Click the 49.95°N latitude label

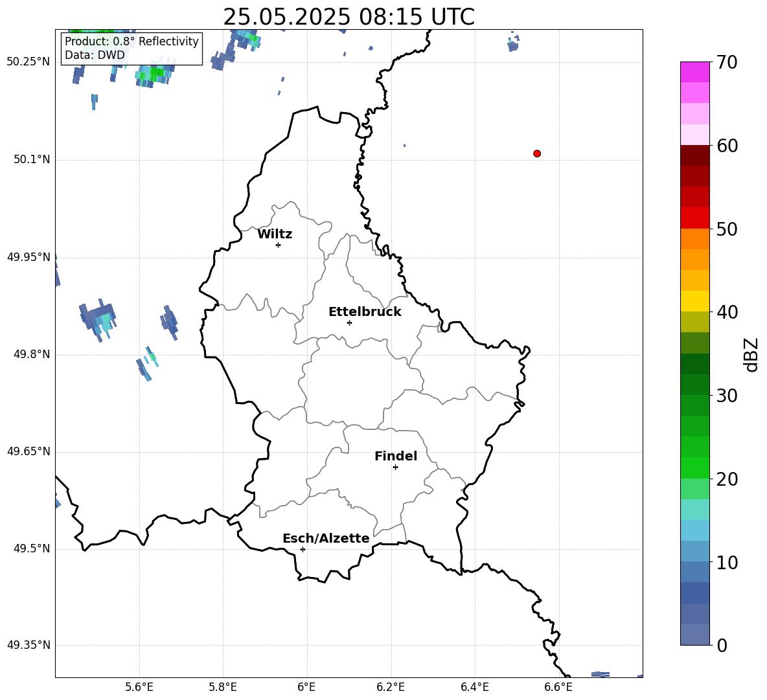(x=29, y=256)
